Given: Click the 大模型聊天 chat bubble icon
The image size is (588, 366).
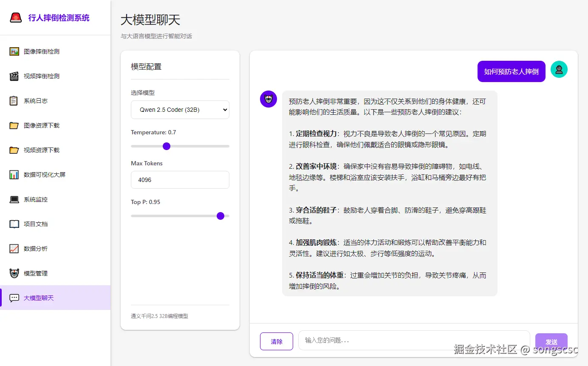Looking at the screenshot, I should click(x=14, y=298).
